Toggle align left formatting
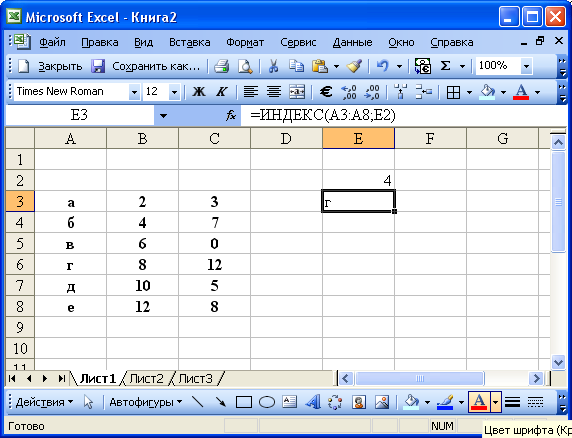The height and width of the screenshot is (438, 572). click(251, 92)
